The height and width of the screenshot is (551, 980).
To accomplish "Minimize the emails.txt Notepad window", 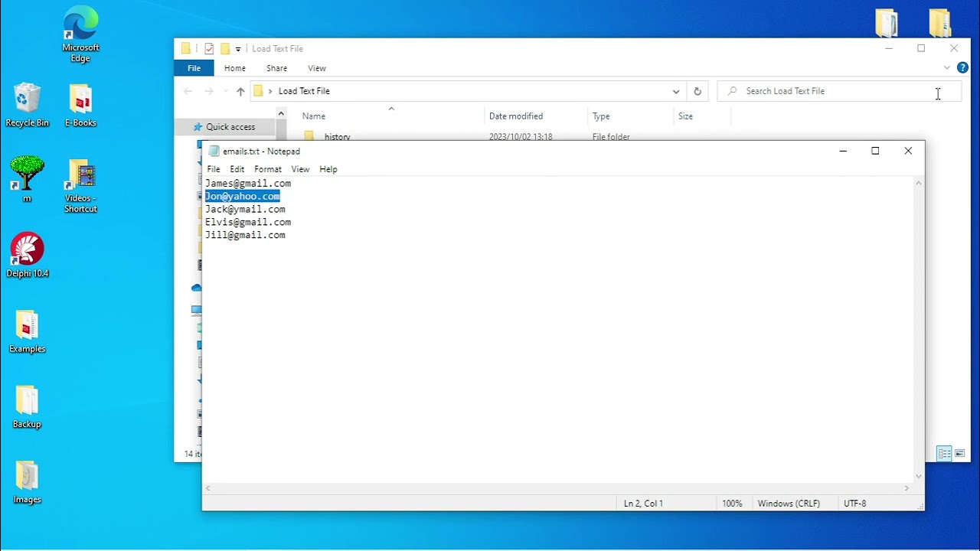I will coord(843,151).
